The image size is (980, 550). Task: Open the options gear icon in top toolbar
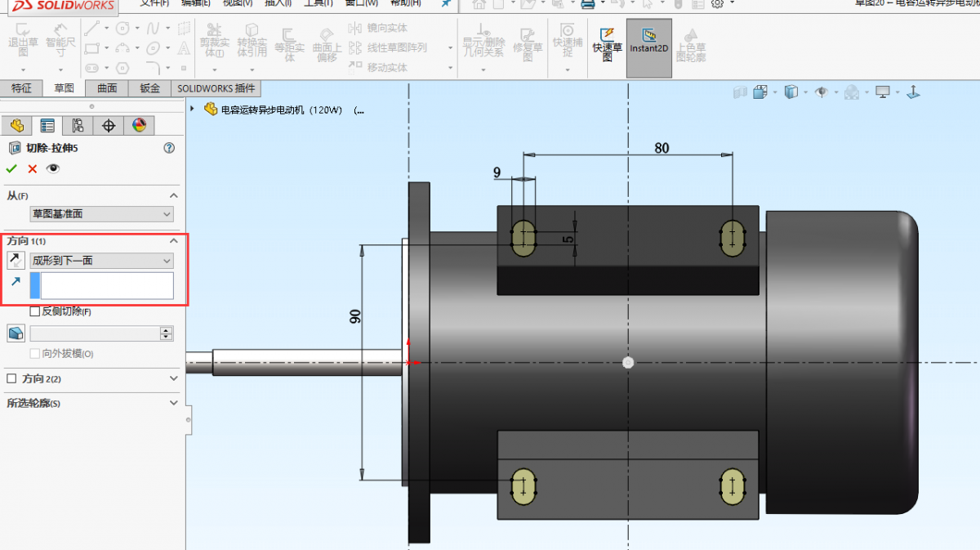717,3
